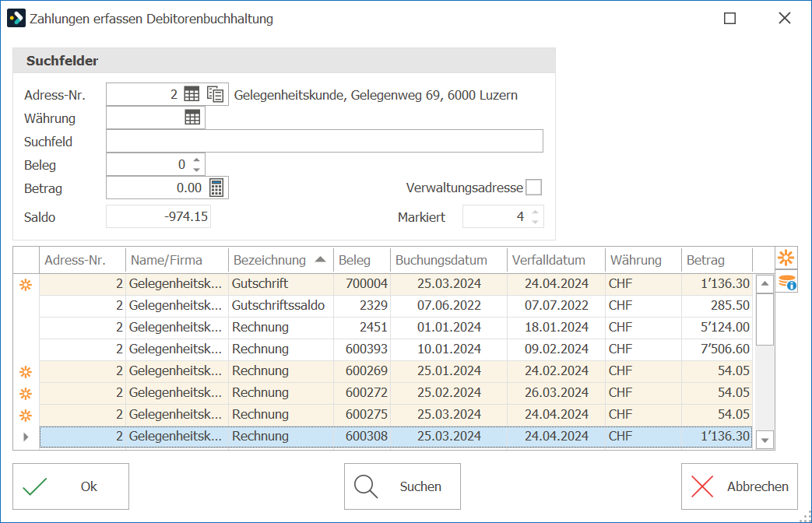Sort by the Währung column header

click(643, 260)
